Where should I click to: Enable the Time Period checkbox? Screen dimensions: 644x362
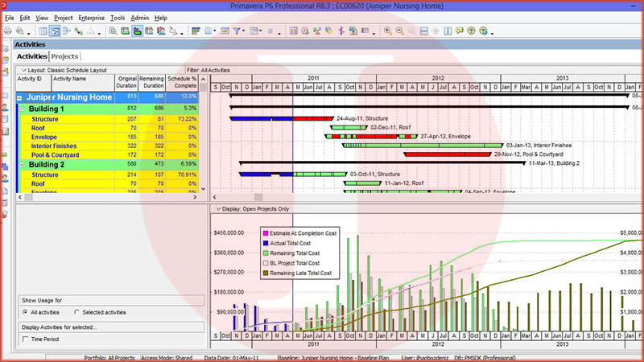pyautogui.click(x=26, y=339)
